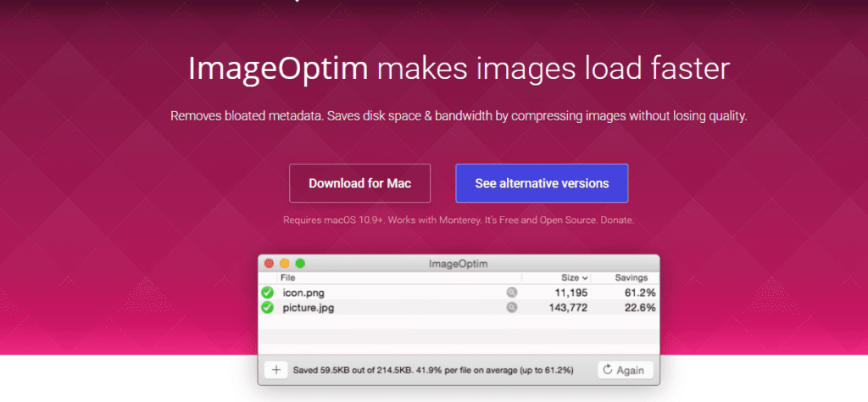The width and height of the screenshot is (868, 402).
Task: Click the green checkmark beside picture.jpg
Action: click(267, 307)
